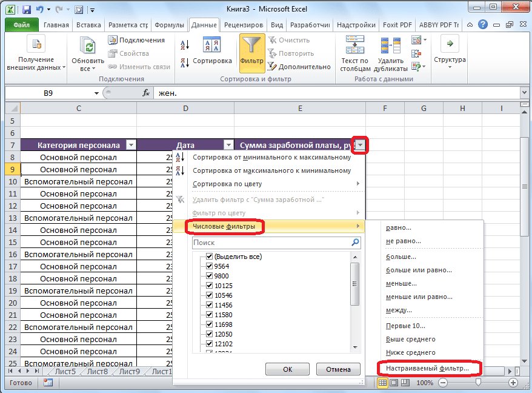Viewport: 532px width, 393px height.
Task: Select между... filter option
Action: [x=399, y=310]
